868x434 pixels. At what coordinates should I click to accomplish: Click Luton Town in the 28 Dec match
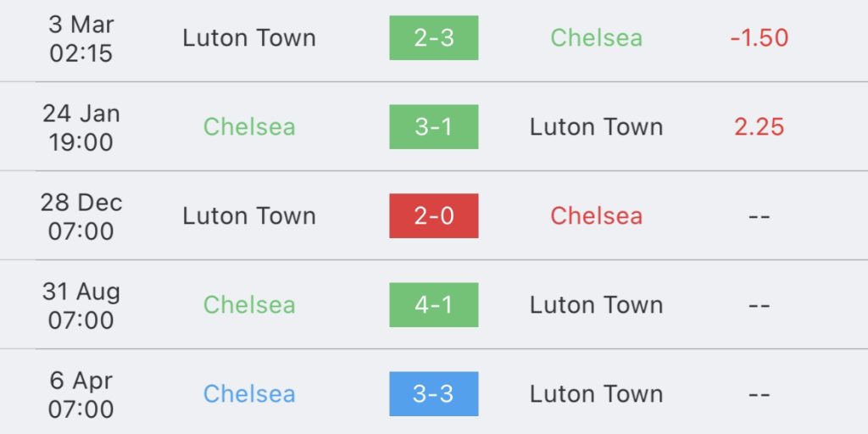point(249,215)
